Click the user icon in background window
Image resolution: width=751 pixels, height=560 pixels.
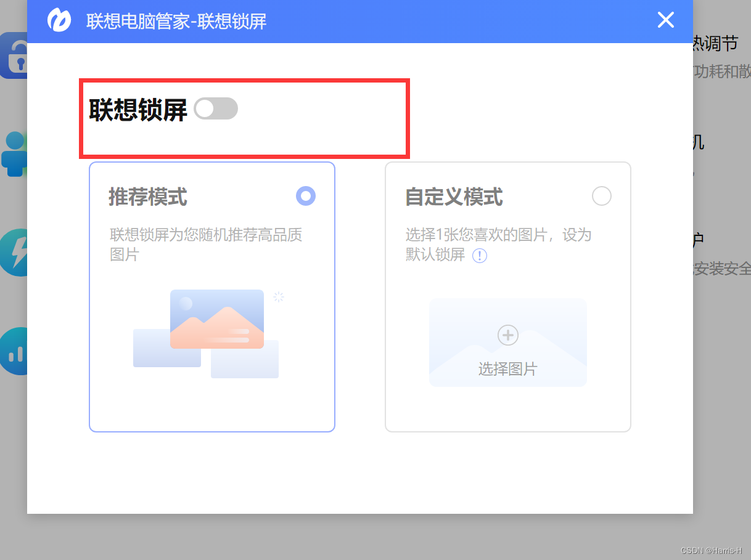[14, 154]
